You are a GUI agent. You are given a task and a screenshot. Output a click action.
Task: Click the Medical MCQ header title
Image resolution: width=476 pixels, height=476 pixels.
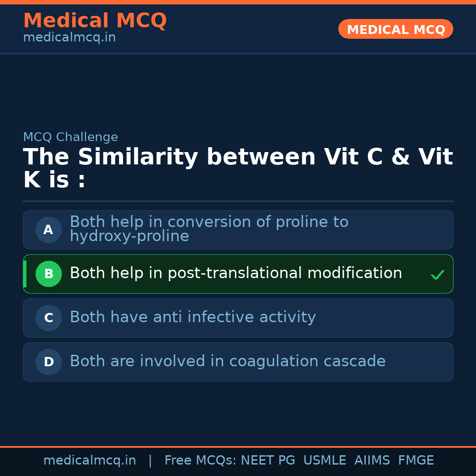95,21
